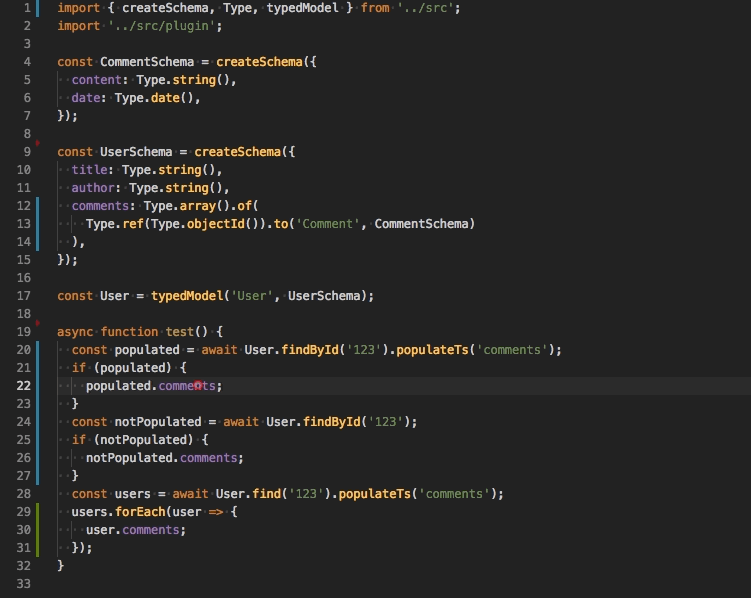The width and height of the screenshot is (751, 598).
Task: Click 'typedModel' in the line 1 import
Action: [x=303, y=8]
